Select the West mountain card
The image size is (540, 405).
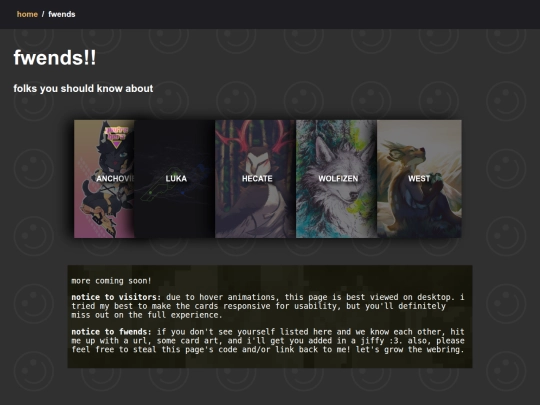419,179
